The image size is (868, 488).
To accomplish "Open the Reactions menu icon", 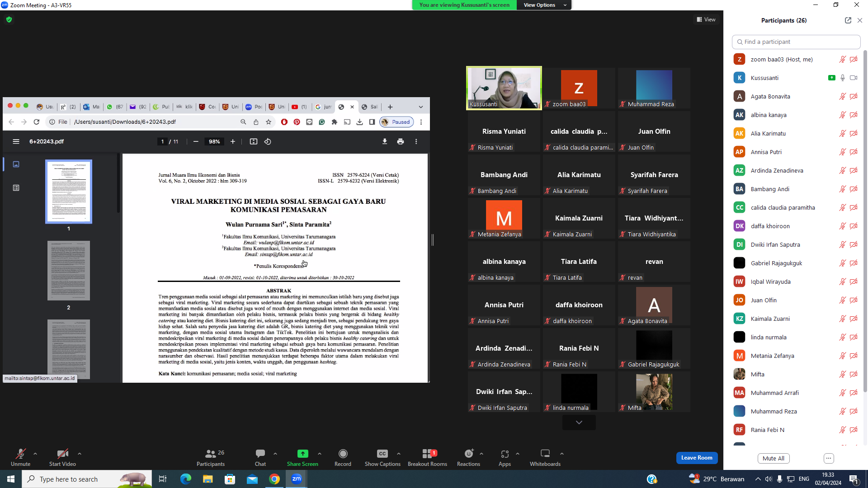I will coord(469,454).
